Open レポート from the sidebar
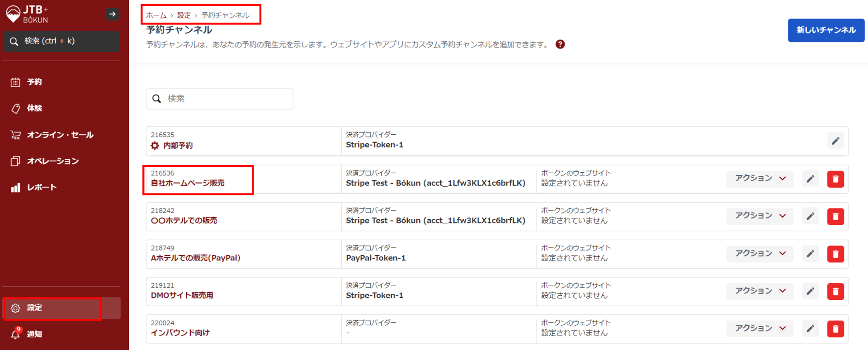The height and width of the screenshot is (350, 868). (42, 187)
